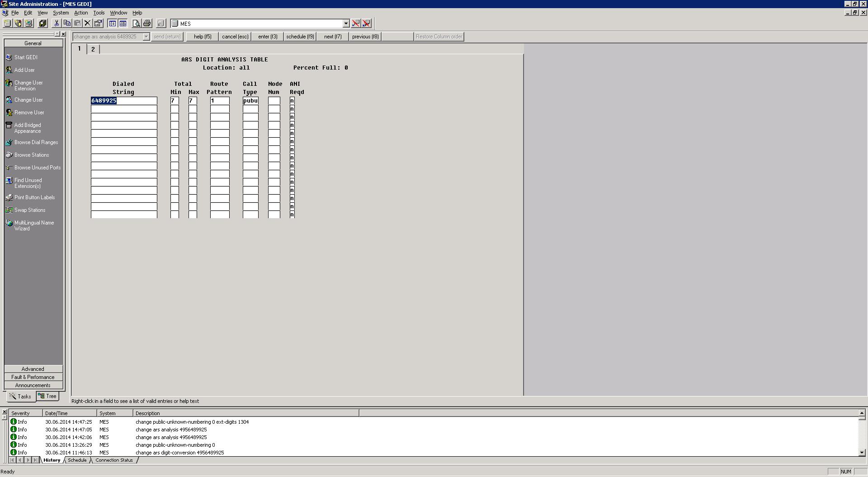Click the Swap Stations task icon
The height and width of the screenshot is (477, 868).
(x=9, y=210)
